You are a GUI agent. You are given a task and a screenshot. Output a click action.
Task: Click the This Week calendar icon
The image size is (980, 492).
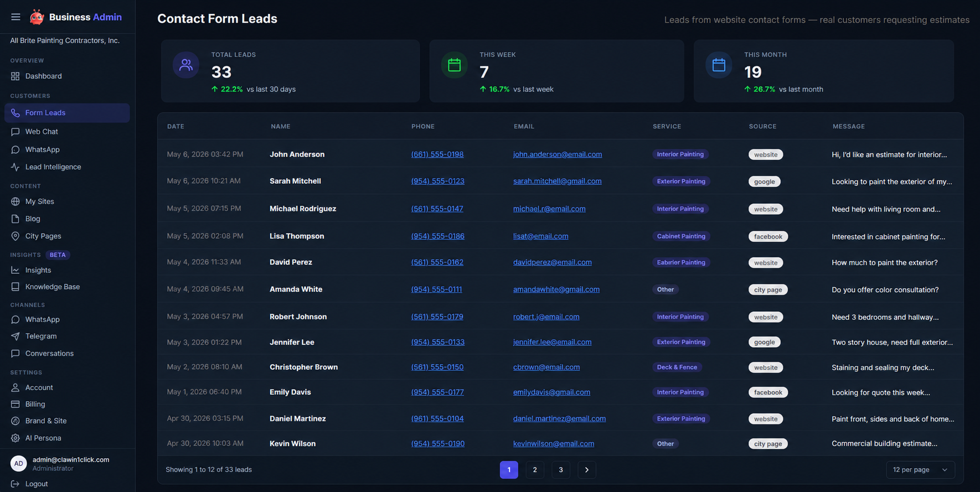pyautogui.click(x=454, y=65)
